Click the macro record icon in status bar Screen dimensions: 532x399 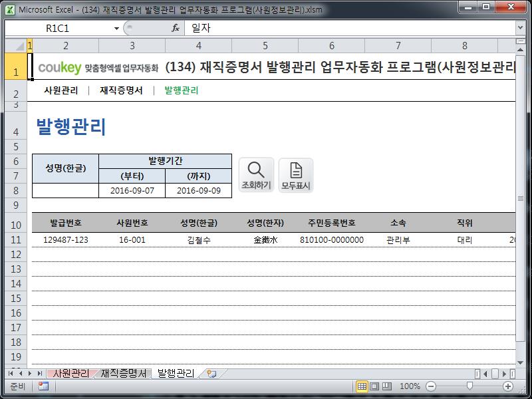43,386
